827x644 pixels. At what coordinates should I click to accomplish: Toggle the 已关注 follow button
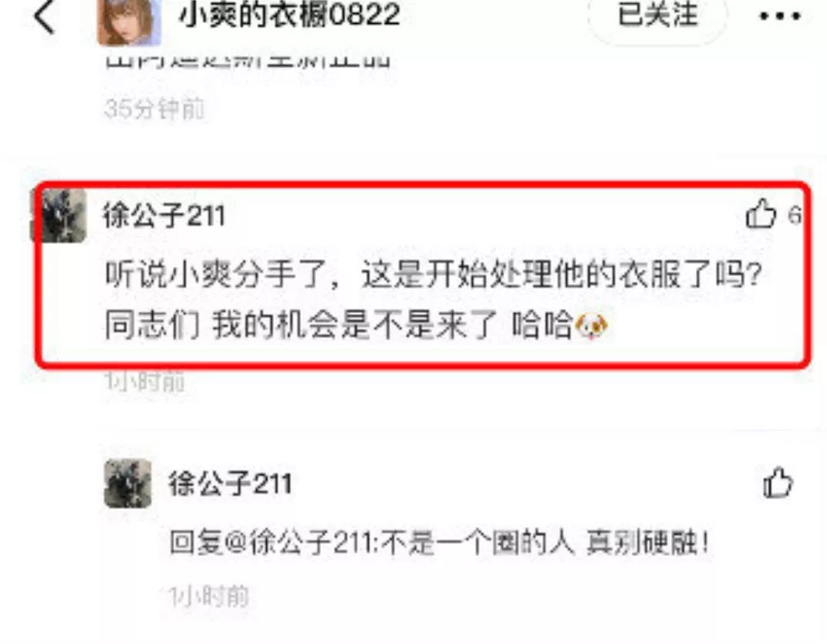tap(658, 16)
